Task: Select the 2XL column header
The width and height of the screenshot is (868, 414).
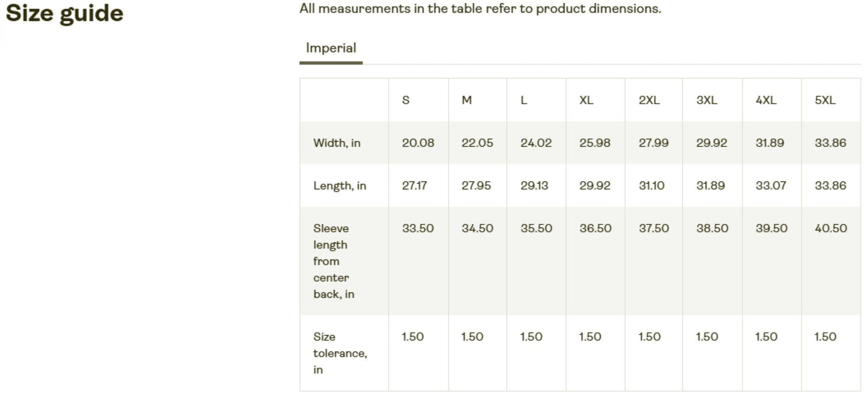Action: point(649,100)
